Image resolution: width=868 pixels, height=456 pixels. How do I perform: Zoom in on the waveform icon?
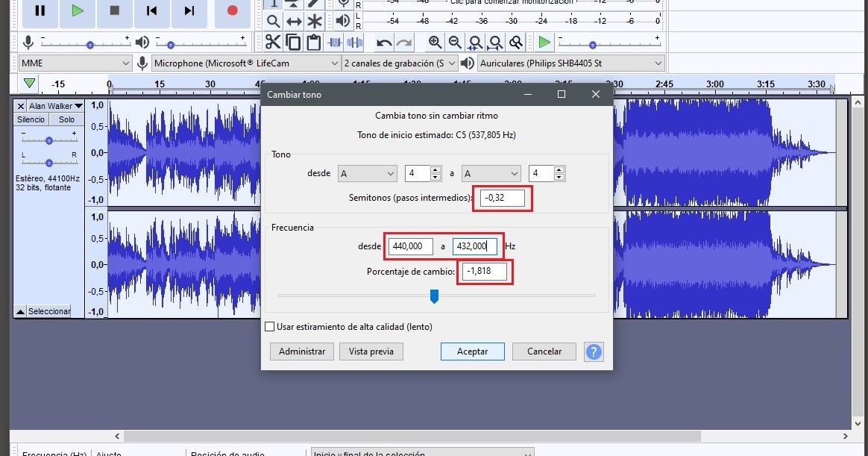pos(435,43)
